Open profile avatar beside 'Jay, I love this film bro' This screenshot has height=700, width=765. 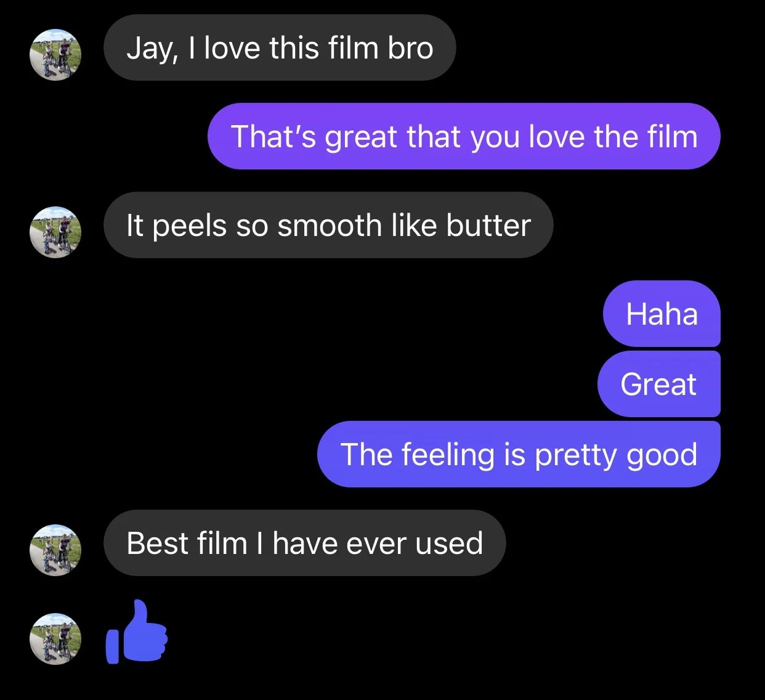(55, 55)
